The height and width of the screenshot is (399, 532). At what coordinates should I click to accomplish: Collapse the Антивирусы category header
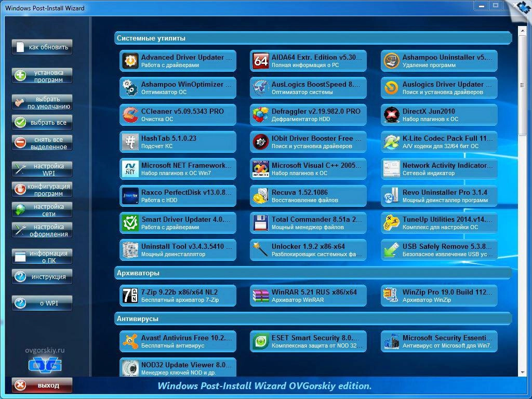(313, 318)
